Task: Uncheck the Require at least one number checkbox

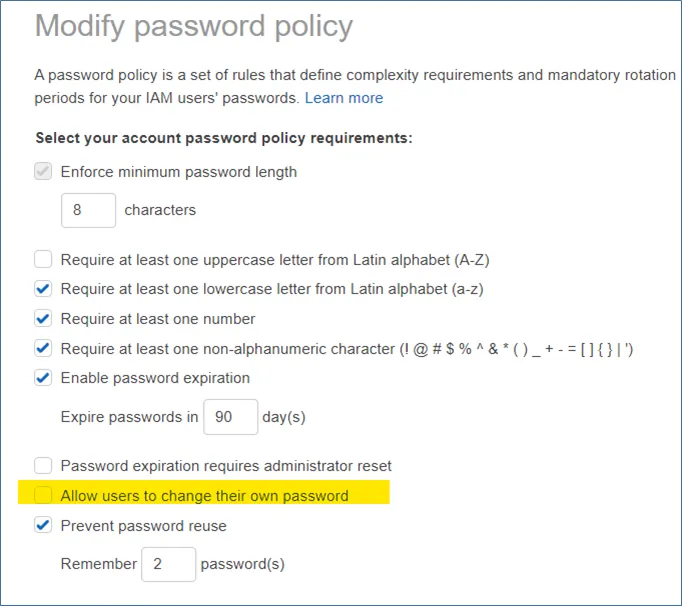Action: [43, 319]
